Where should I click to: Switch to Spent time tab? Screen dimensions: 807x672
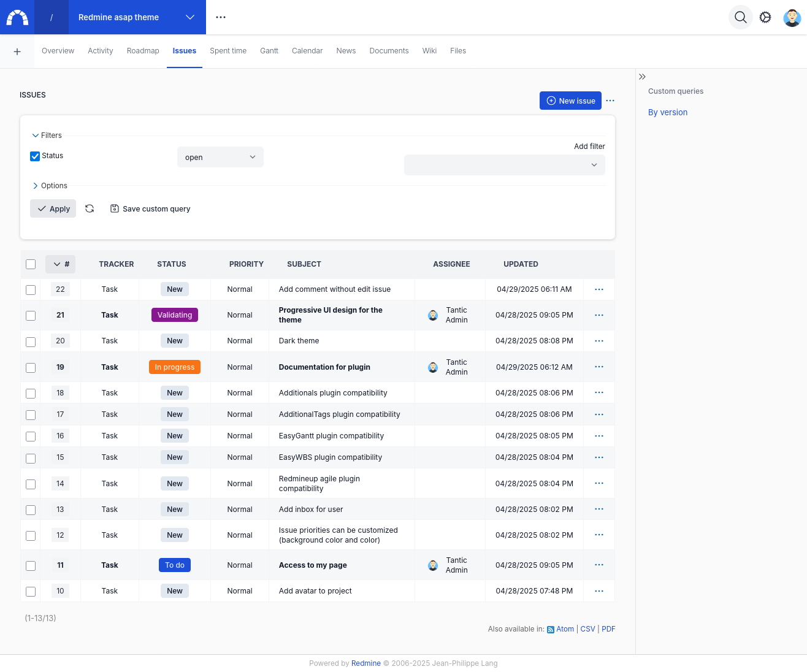pyautogui.click(x=228, y=51)
